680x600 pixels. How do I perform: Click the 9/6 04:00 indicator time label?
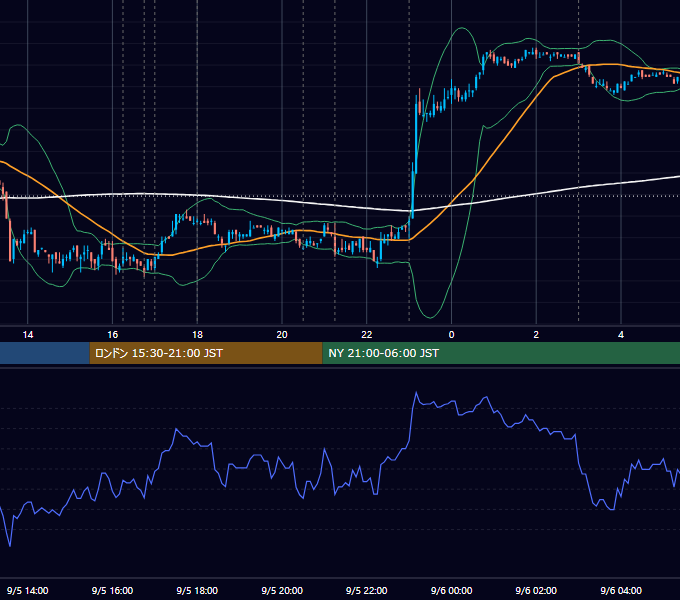pyautogui.click(x=621, y=590)
